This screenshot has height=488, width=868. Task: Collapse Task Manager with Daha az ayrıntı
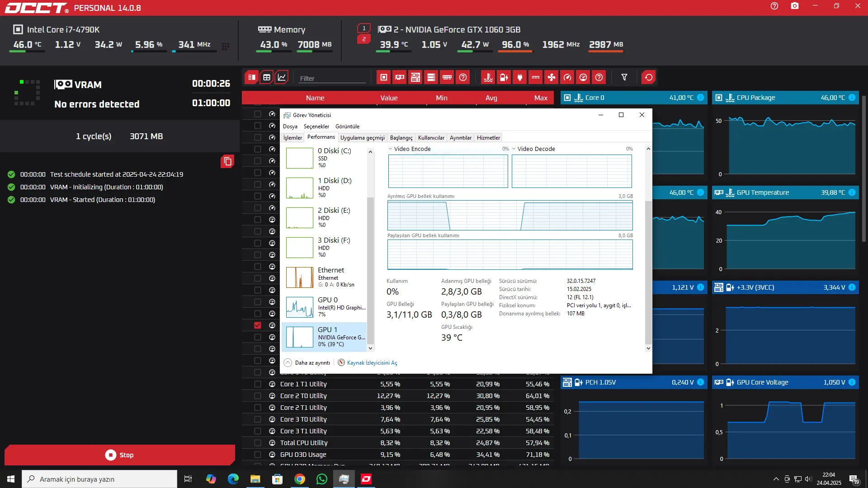coord(307,363)
